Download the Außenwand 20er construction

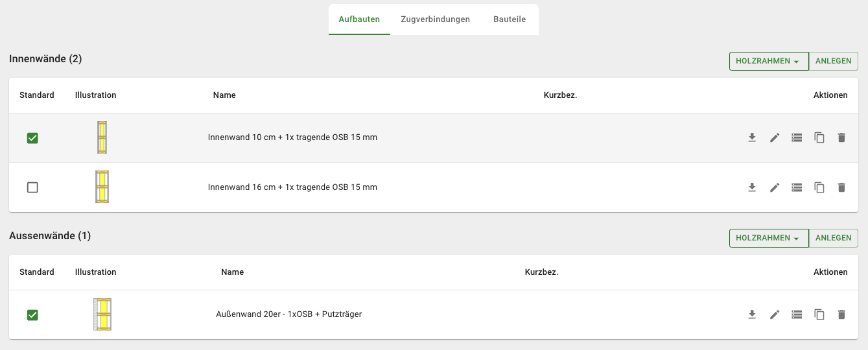tap(752, 314)
